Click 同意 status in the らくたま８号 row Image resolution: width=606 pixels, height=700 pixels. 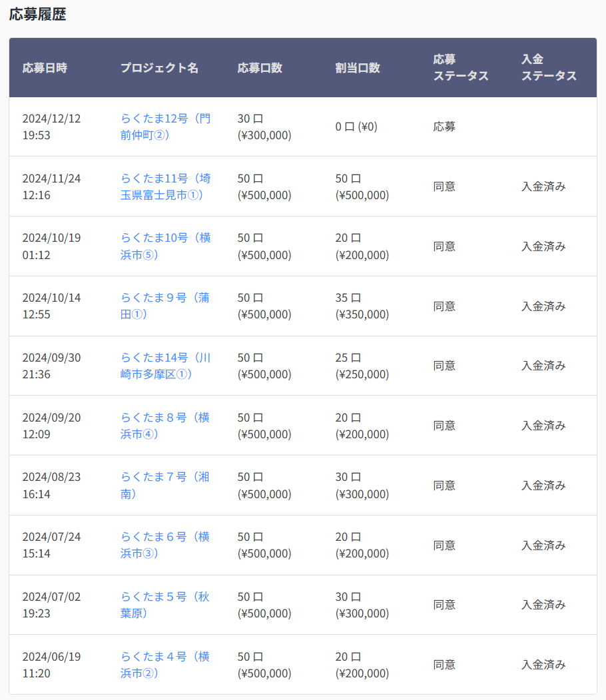[x=444, y=426]
